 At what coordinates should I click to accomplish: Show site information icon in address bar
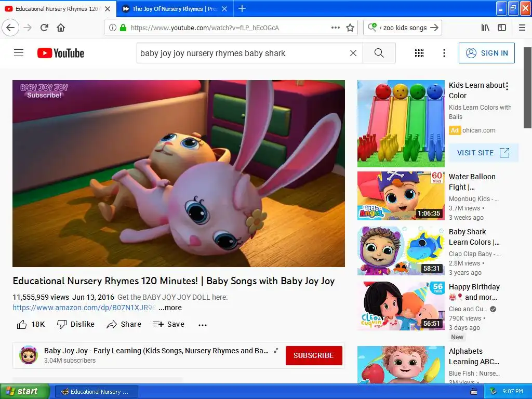(112, 28)
